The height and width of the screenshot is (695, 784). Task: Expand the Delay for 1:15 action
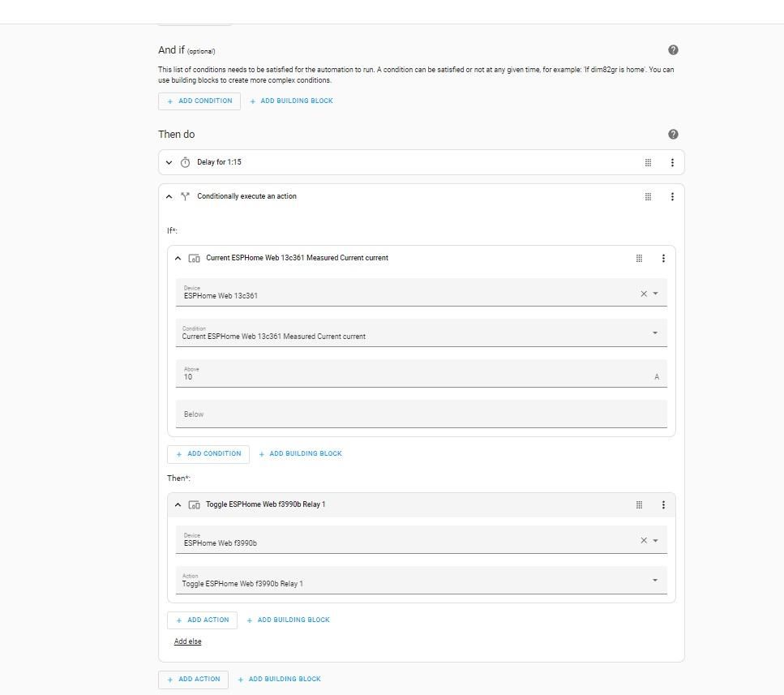[169, 162]
